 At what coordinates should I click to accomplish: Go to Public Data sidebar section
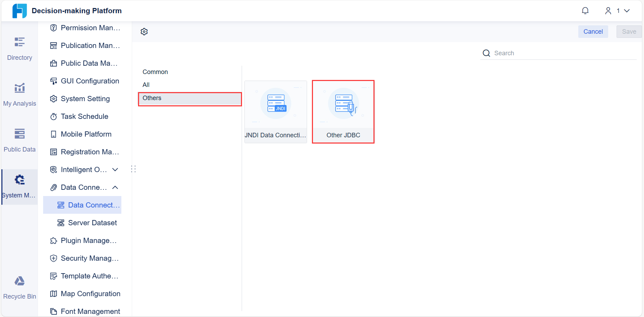19,140
